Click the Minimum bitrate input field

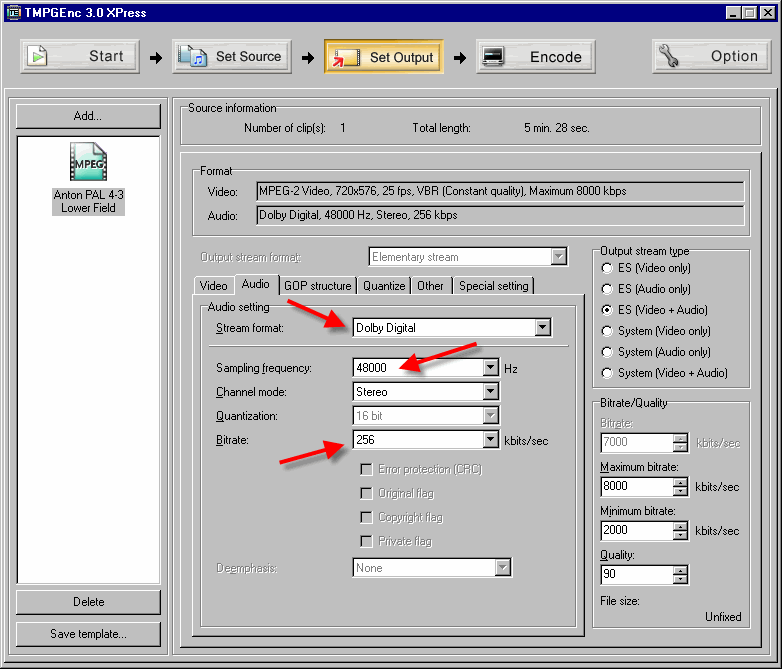pos(637,530)
